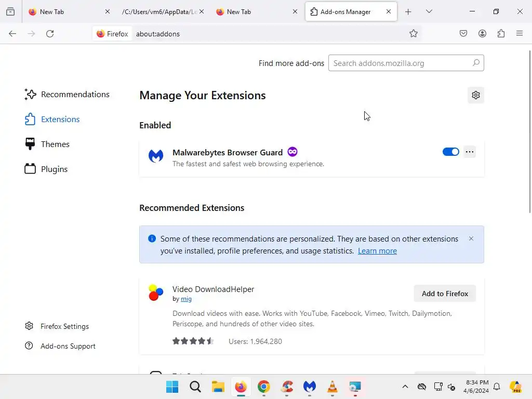Viewport: 532px width, 399px height.
Task: Bookmark this page with the star
Action: pyautogui.click(x=413, y=34)
